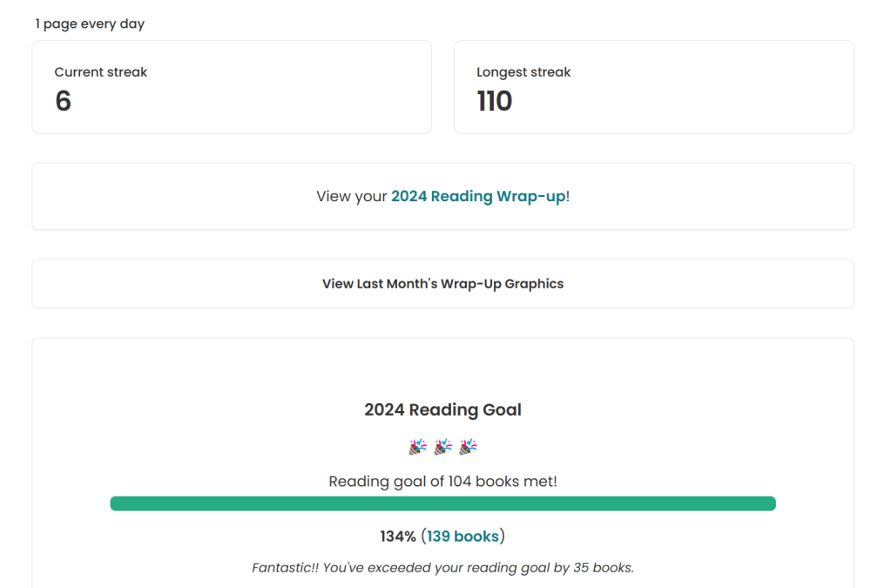
Task: Click View Last Month's Wrap-Up Graphics
Action: coord(442,284)
